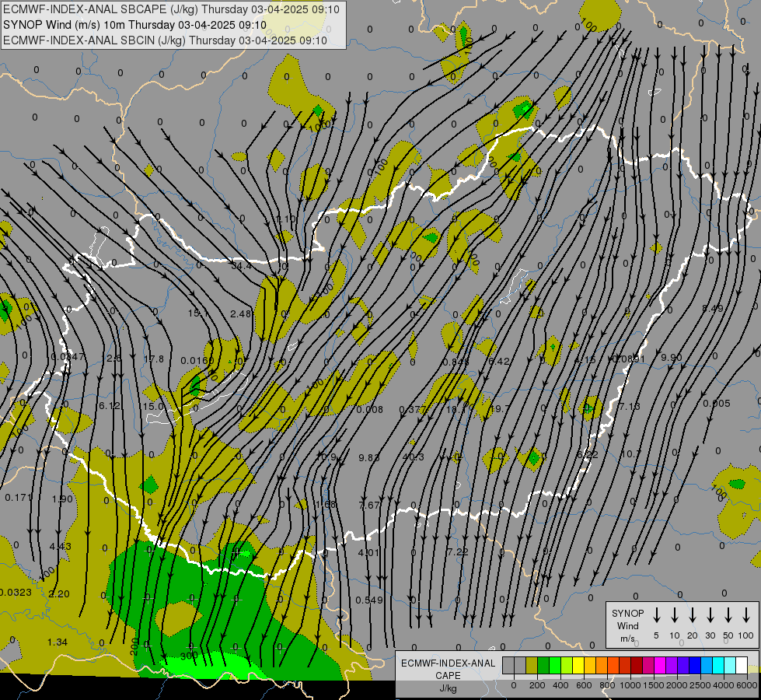Click the 100 m/s wind arrow in legend
This screenshot has height=700, width=761.
click(x=746, y=614)
